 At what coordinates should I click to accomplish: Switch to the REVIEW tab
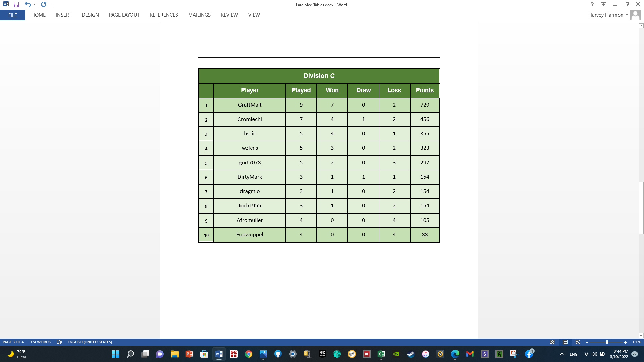tap(229, 15)
